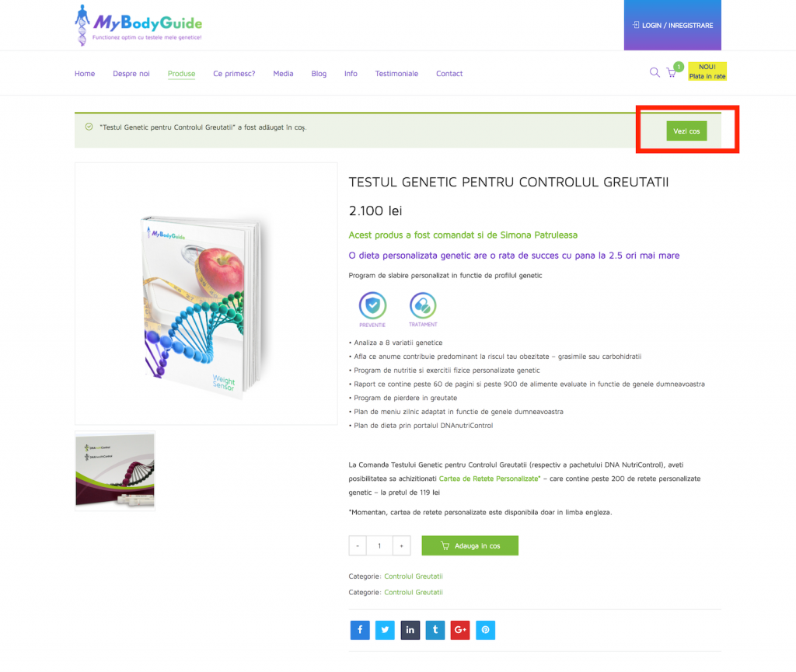Open the Despre noi menu item
The image size is (796, 672).
[x=131, y=74]
